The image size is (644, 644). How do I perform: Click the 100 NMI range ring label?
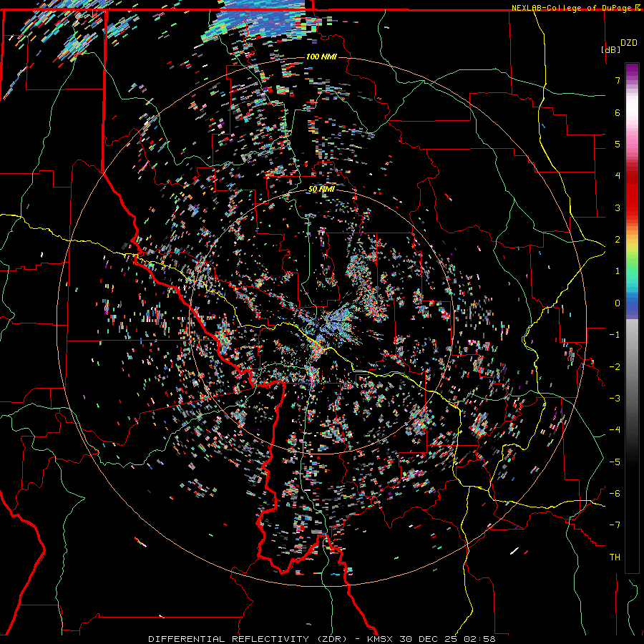click(321, 57)
